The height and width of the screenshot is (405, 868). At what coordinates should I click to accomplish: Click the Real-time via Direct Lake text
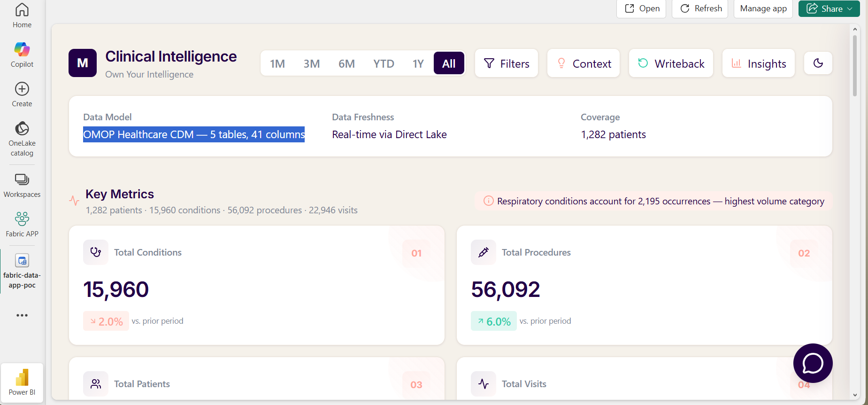tap(389, 134)
